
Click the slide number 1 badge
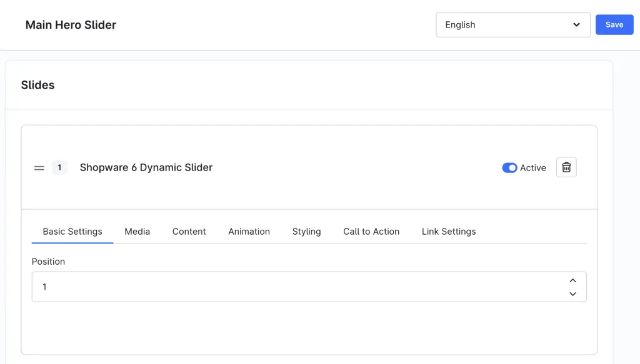click(59, 167)
